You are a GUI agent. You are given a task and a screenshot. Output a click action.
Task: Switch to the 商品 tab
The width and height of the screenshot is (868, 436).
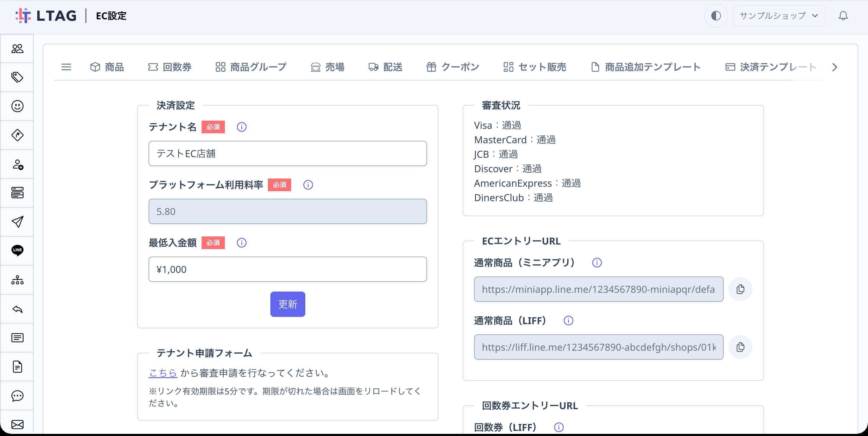(107, 67)
